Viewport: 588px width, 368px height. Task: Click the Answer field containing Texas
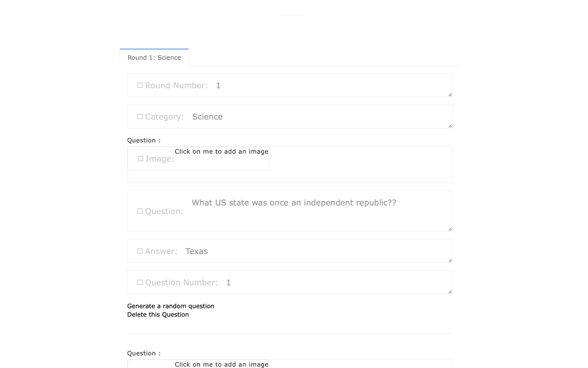pyautogui.click(x=316, y=251)
